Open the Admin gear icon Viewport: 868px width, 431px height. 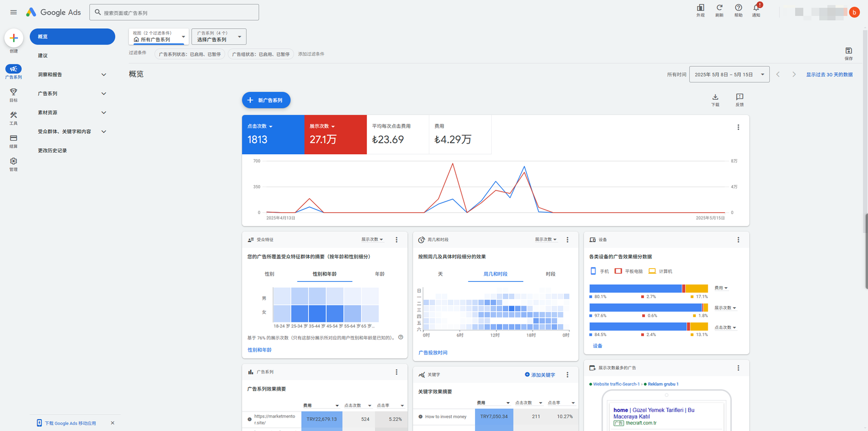click(14, 161)
